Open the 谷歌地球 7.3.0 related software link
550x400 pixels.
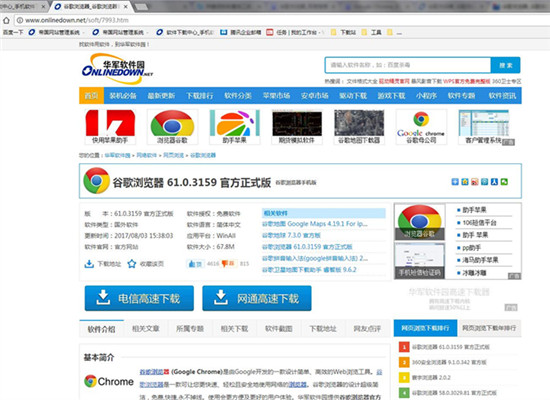(291, 235)
